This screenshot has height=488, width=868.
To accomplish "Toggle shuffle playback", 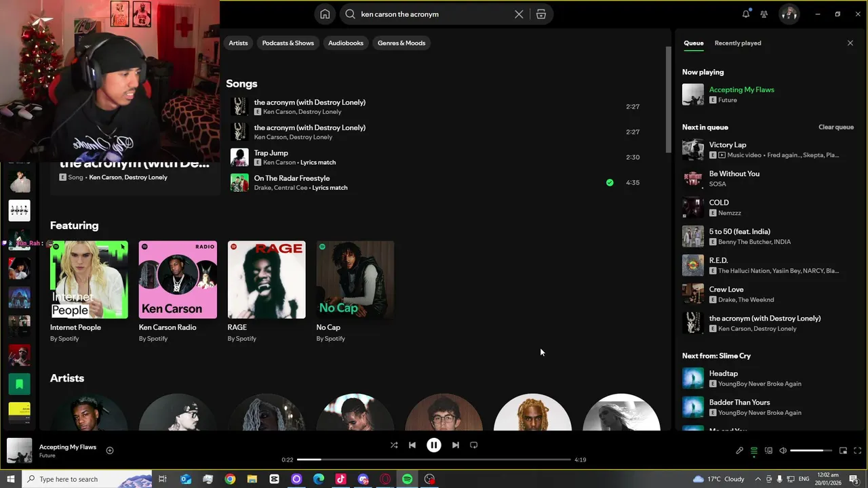I will (x=394, y=445).
